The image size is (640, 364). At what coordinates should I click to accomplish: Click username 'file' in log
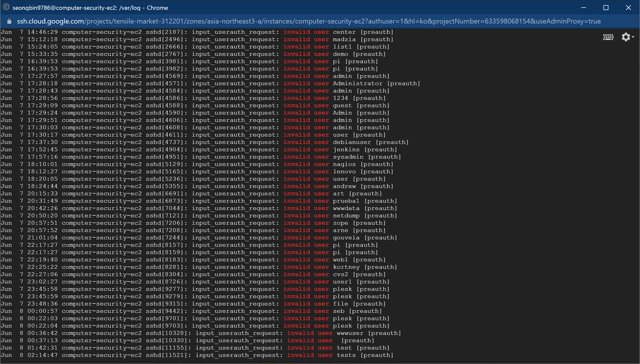pos(340,304)
